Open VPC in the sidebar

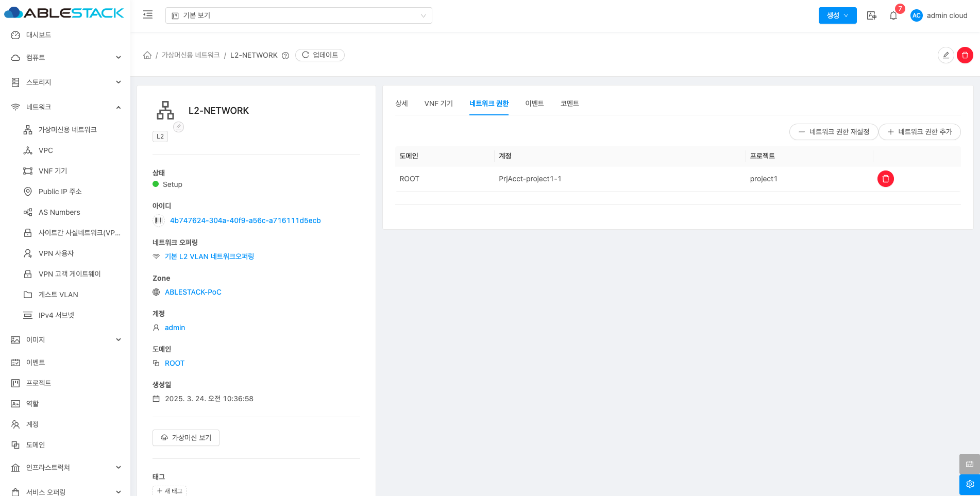coord(46,150)
